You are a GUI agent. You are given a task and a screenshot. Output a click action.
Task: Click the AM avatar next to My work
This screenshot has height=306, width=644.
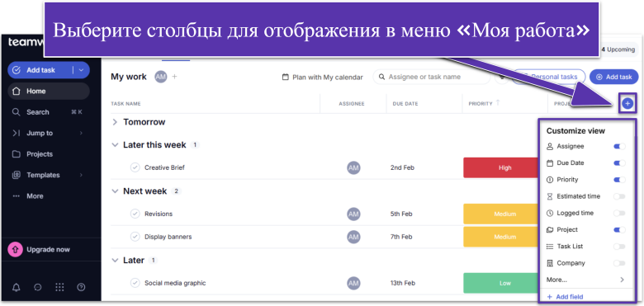pos(161,77)
